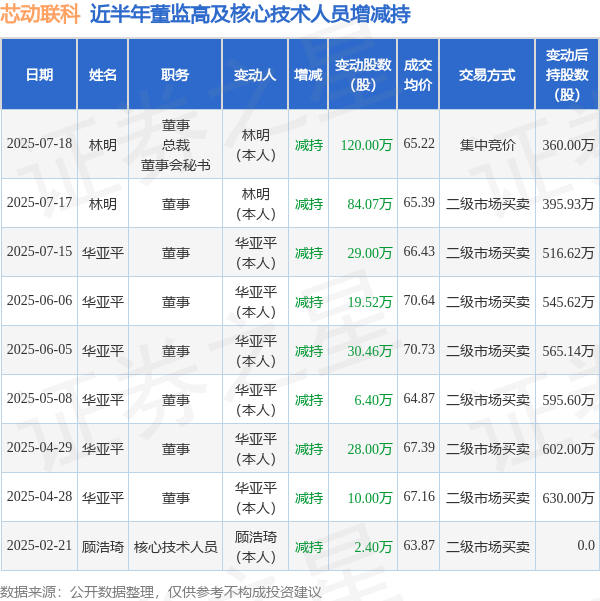Click the date 2025-04-29
The width and height of the screenshot is (600, 601).
39,448
